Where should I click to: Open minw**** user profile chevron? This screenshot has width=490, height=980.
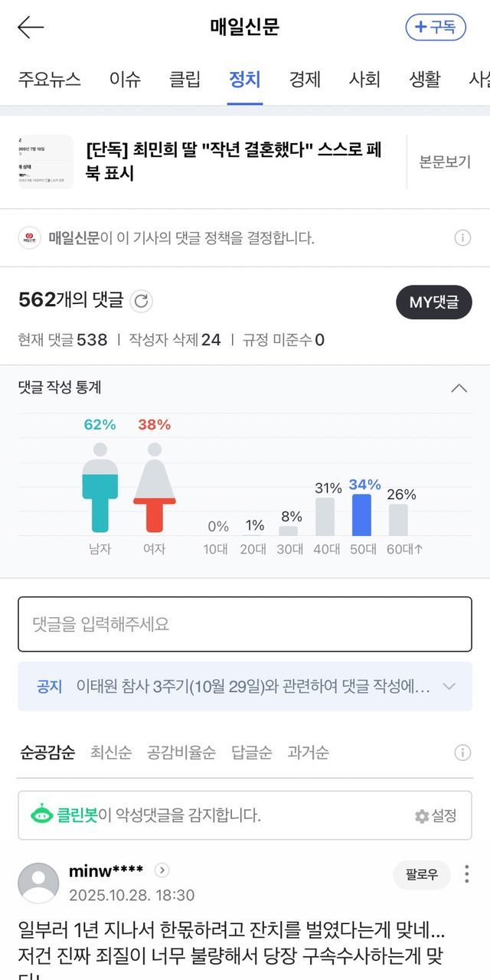pos(162,871)
